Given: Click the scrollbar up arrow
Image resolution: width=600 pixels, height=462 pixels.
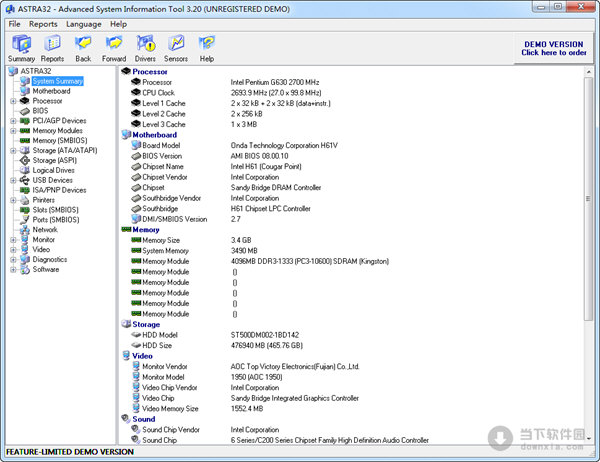Looking at the screenshot, I should click(x=588, y=71).
